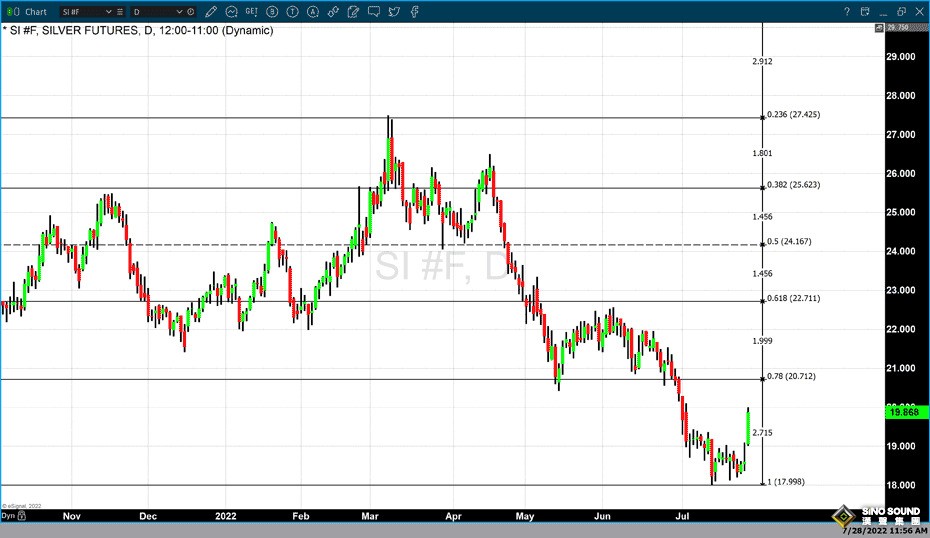Click the circled A toolbar icon
Image resolution: width=930 pixels, height=538 pixels.
point(313,12)
